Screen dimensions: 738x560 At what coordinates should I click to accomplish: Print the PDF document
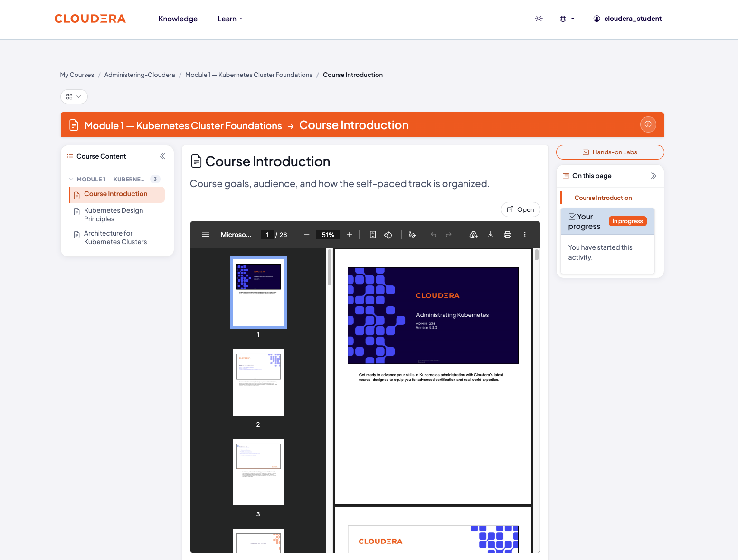[x=508, y=235]
